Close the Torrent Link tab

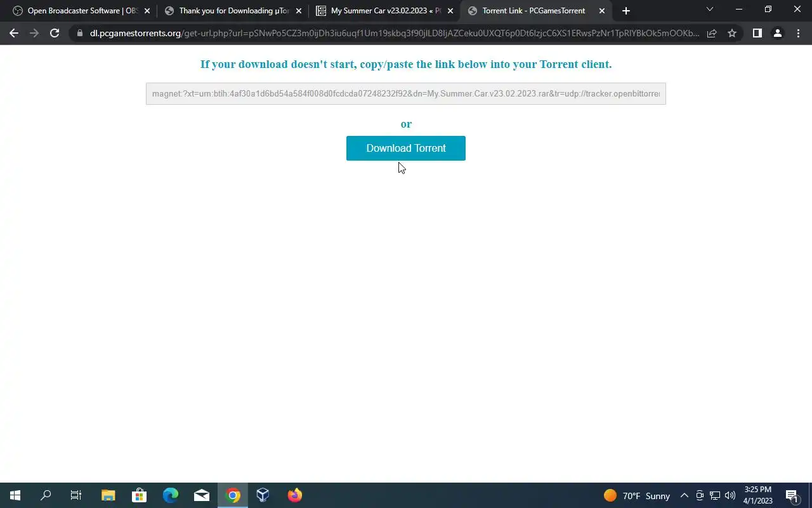coord(602,11)
